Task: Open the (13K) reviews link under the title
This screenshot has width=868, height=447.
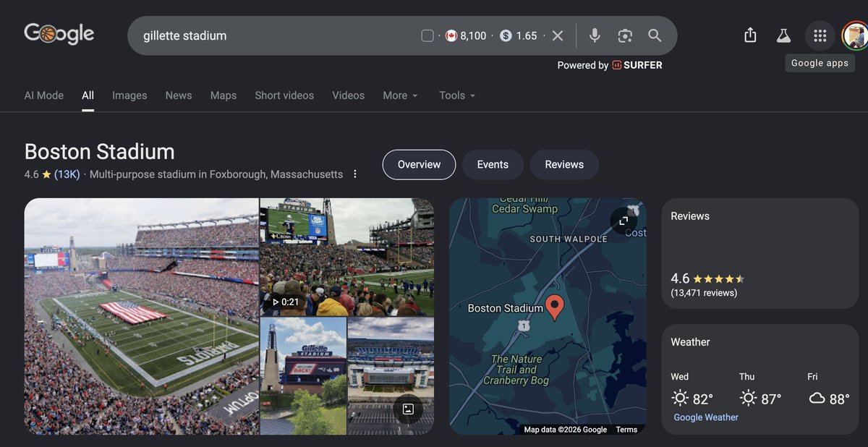Action: click(x=67, y=174)
